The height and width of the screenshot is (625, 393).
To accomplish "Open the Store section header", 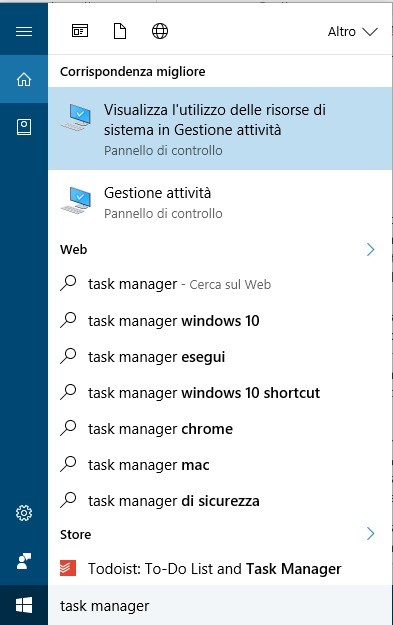I will [x=76, y=534].
